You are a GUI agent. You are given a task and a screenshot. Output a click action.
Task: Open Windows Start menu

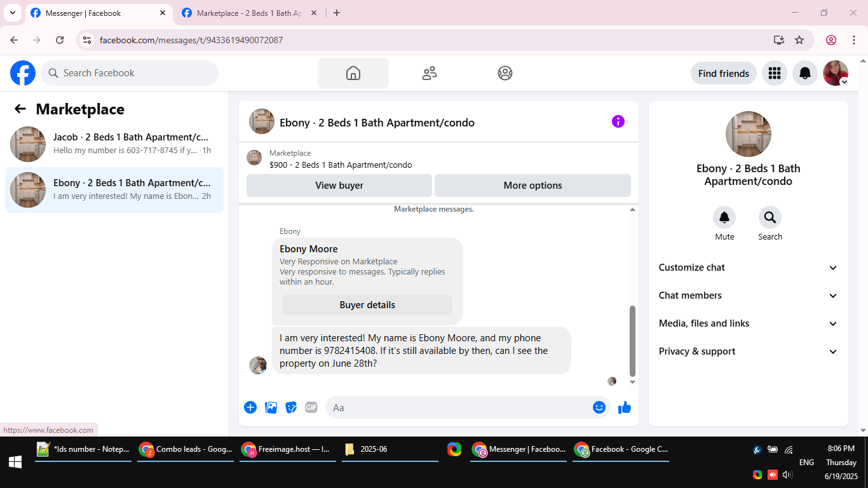pyautogui.click(x=15, y=463)
